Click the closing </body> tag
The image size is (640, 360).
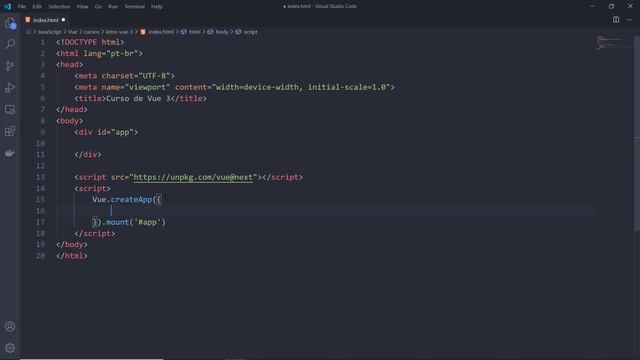[x=72, y=244]
